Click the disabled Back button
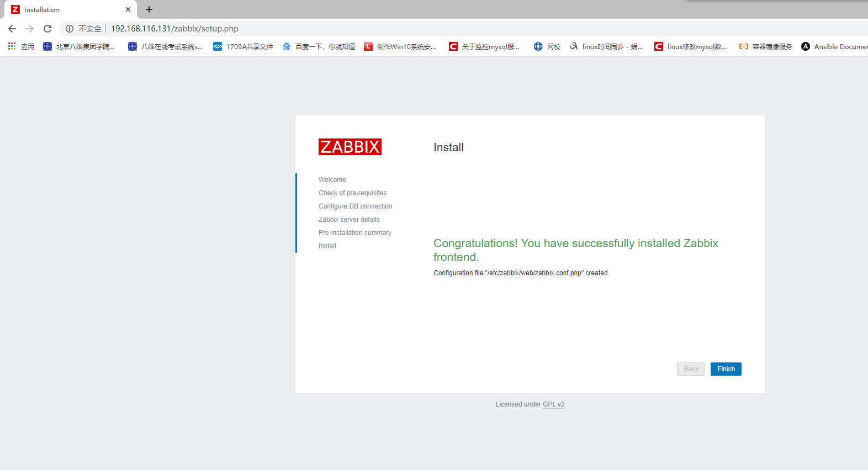 coord(691,369)
